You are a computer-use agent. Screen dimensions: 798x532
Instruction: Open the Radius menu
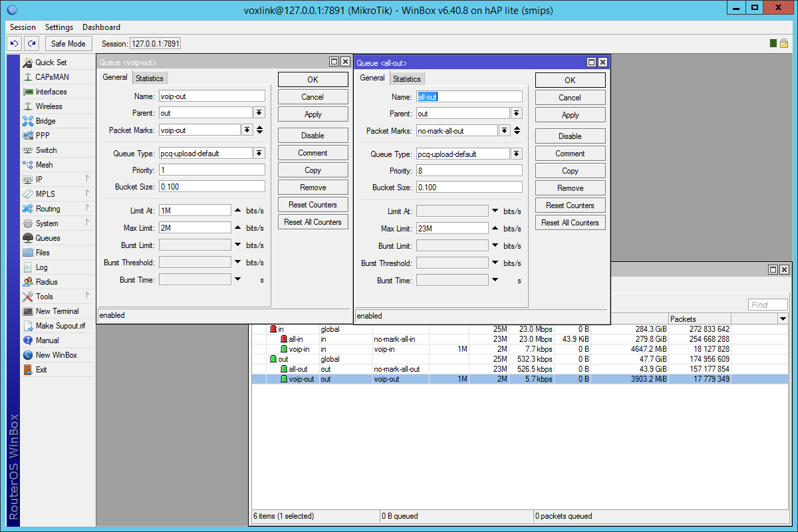[47, 282]
